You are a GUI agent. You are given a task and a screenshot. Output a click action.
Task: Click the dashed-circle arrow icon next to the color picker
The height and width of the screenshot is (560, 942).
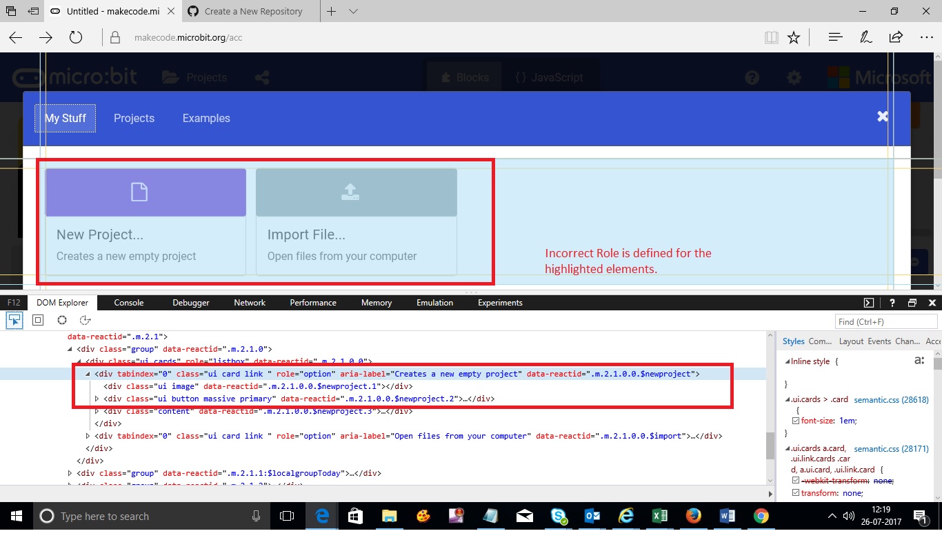point(86,320)
